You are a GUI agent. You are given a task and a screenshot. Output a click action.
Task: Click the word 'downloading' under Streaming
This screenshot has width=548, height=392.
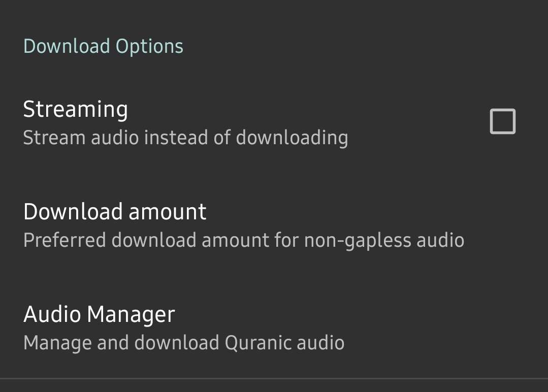pos(292,138)
